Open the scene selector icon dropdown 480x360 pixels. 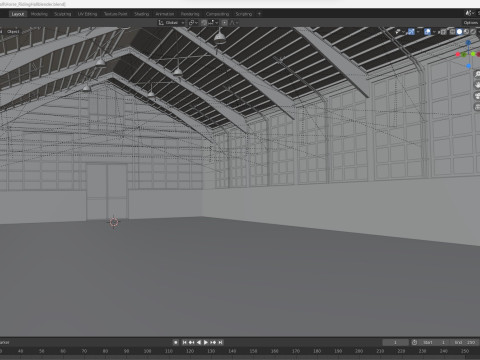coord(470,13)
